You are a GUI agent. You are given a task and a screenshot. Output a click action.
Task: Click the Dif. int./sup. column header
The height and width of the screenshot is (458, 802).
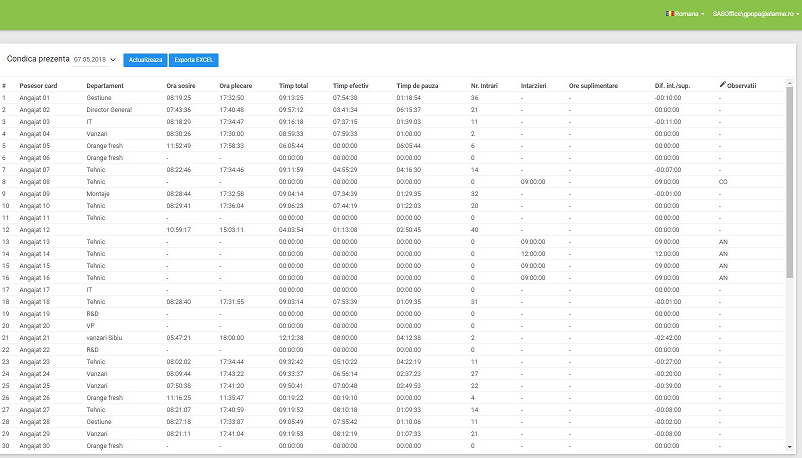[672, 86]
